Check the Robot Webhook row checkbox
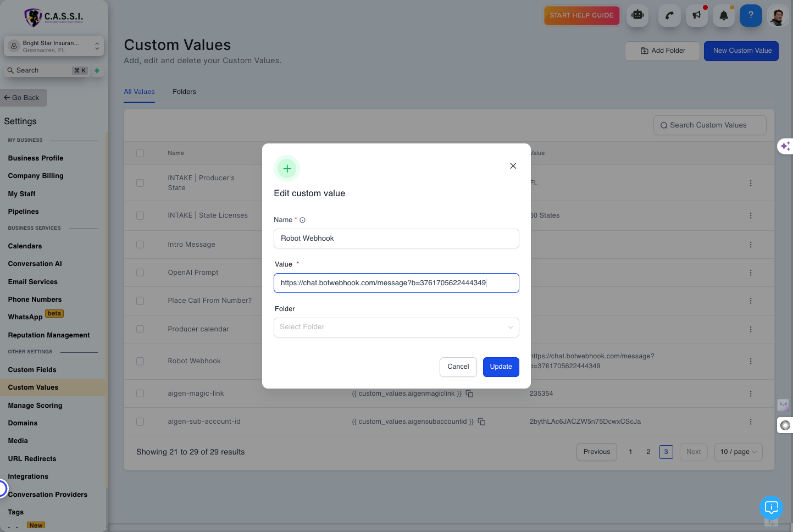Screen dimensions: 793x532 click(x=140, y=361)
